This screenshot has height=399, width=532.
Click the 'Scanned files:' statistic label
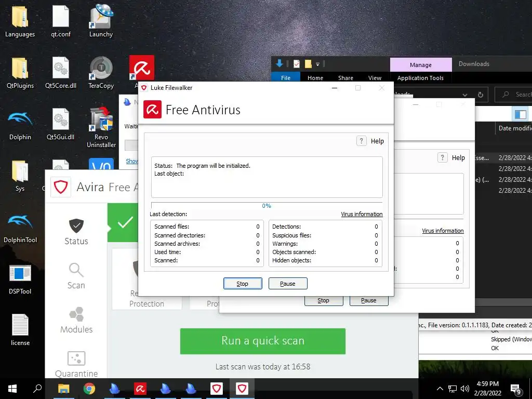[171, 227]
